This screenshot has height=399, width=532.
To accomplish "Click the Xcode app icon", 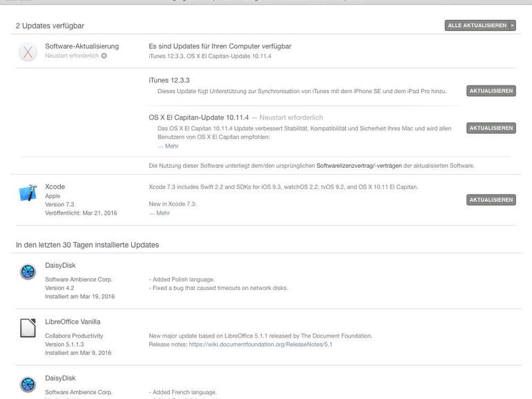I will coord(28,193).
